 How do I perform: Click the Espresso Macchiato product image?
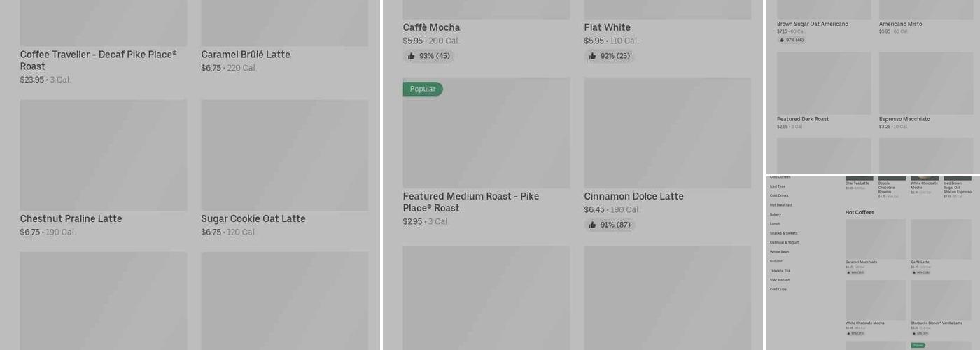pos(926,84)
